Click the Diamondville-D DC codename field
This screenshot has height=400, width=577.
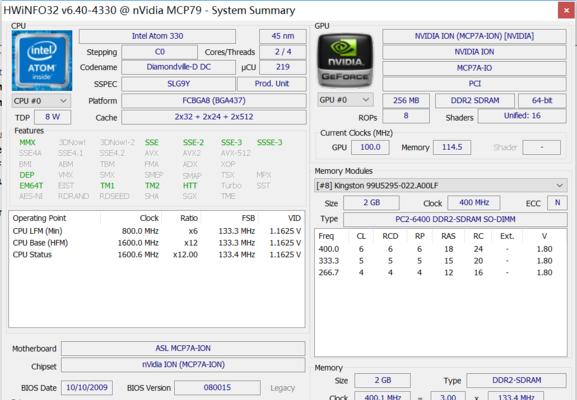(x=178, y=67)
